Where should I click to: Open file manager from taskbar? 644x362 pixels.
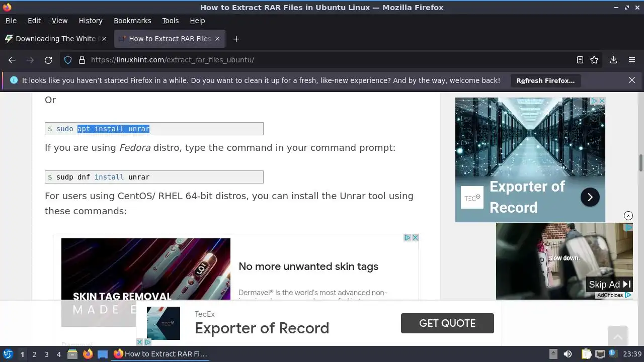point(72,354)
